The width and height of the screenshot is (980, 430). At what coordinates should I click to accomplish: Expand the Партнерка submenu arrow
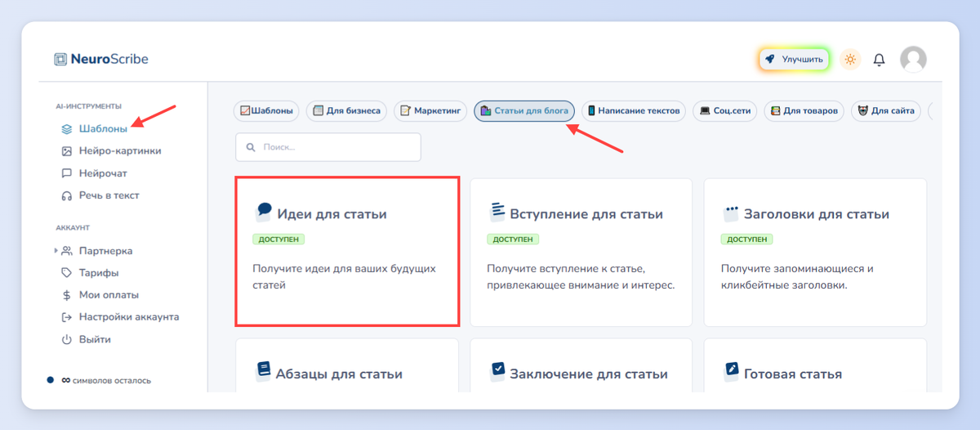tap(56, 251)
